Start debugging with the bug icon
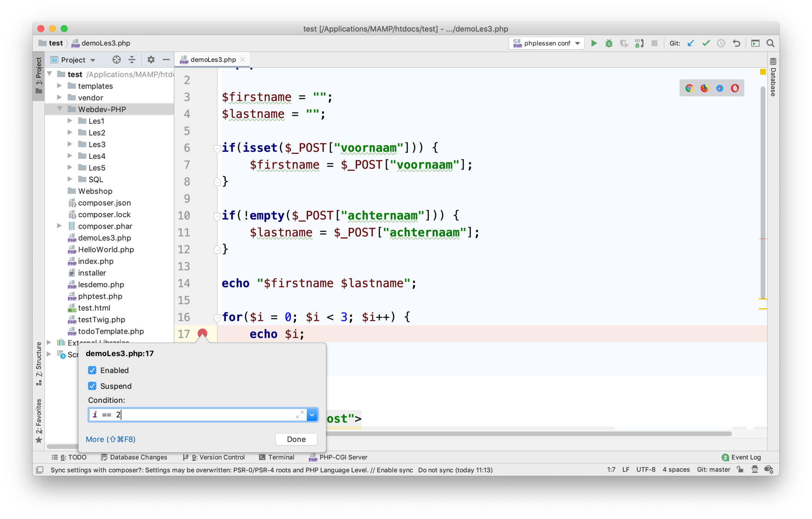Viewport: 812px width, 519px height. pyautogui.click(x=609, y=43)
